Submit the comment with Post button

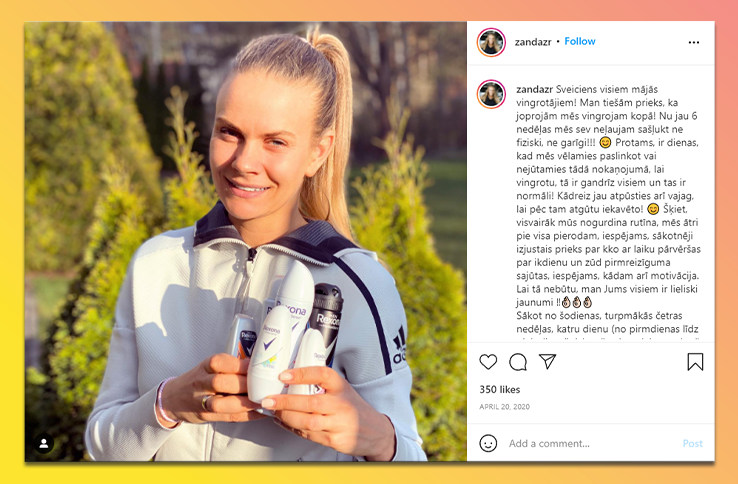692,444
